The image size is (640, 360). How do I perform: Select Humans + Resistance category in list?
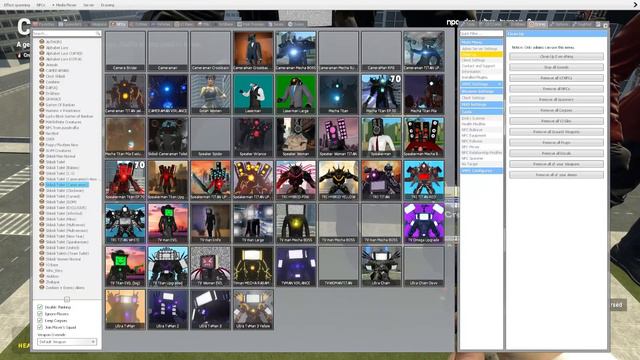point(63,110)
